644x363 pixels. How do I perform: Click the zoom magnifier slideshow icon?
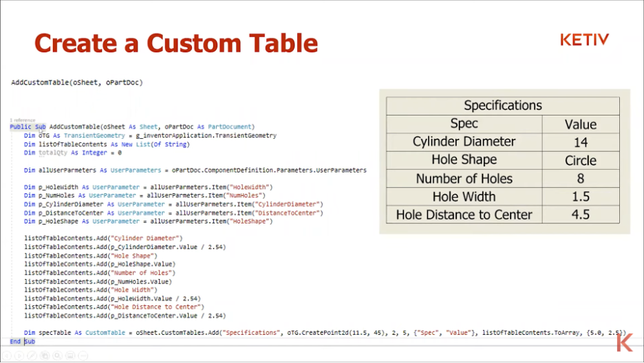57,355
